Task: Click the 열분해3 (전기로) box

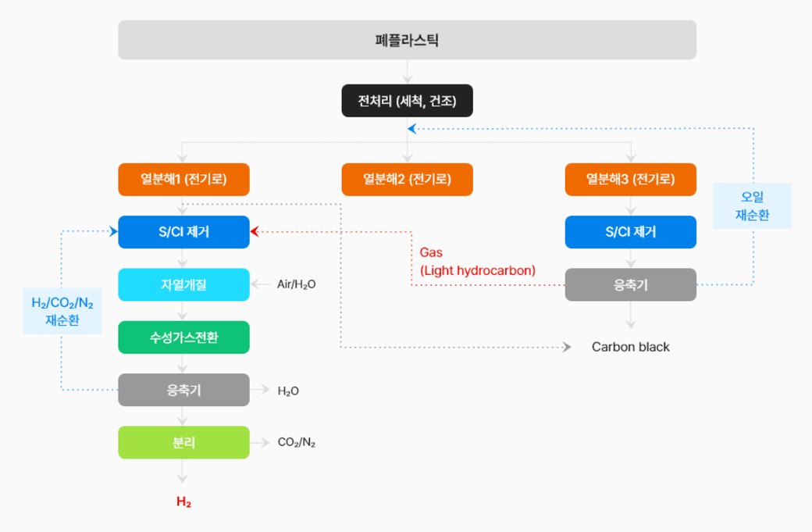Action: coord(630,179)
